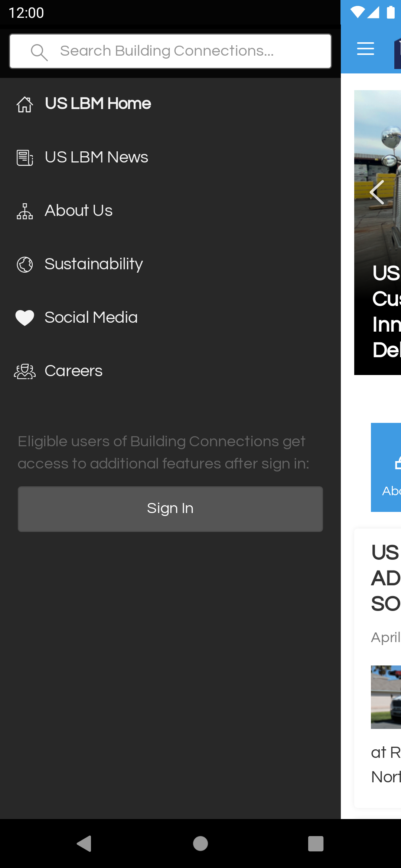The image size is (401, 868).
Task: Open the news article thumbnail image
Action: pos(386,697)
